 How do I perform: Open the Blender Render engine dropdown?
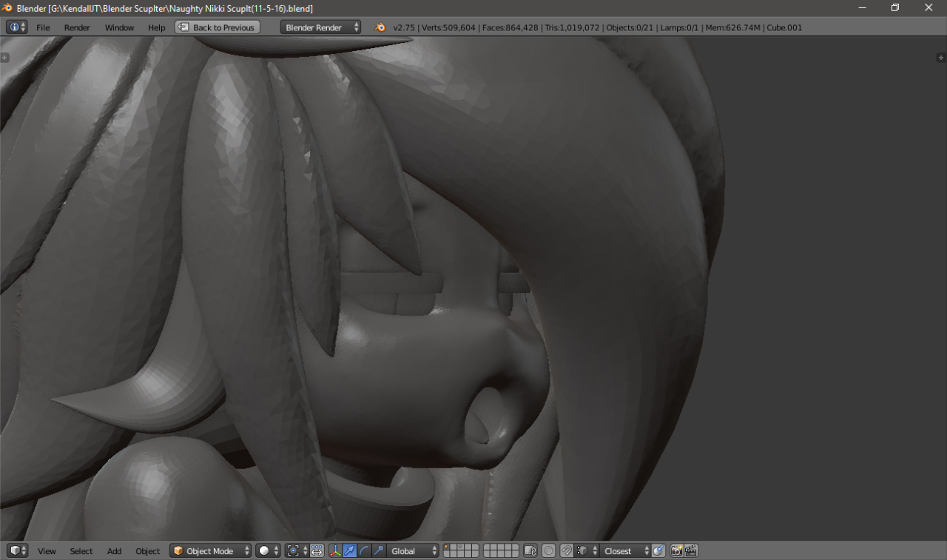coord(321,27)
